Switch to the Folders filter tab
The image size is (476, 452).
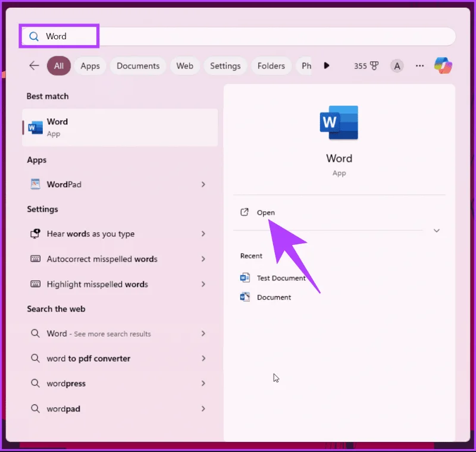(271, 66)
